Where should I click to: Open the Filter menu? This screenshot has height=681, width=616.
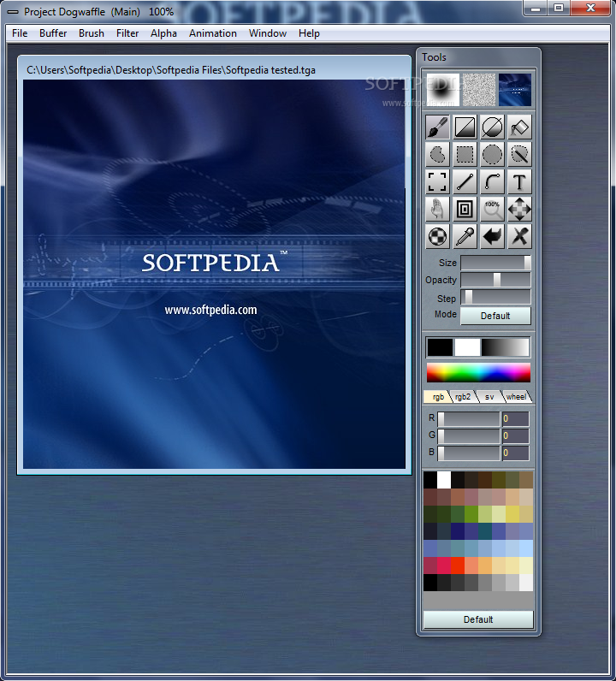click(127, 33)
